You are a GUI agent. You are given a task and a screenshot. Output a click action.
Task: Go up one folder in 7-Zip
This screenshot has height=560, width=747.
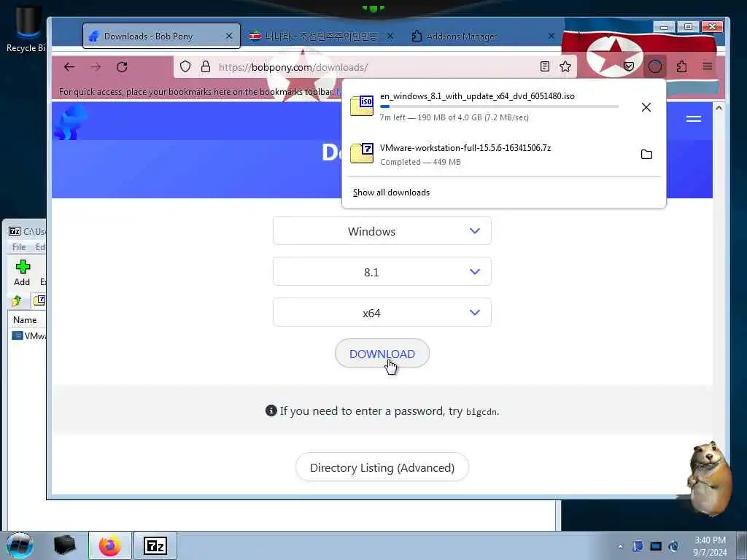18,300
